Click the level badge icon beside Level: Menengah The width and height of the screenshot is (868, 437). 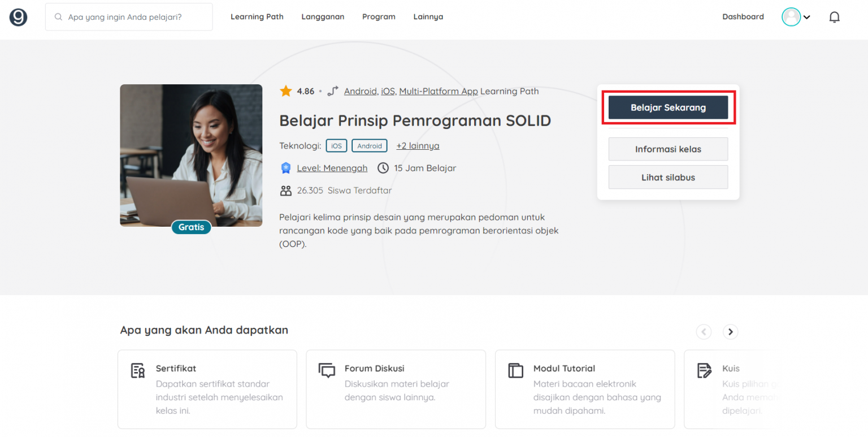[285, 167]
